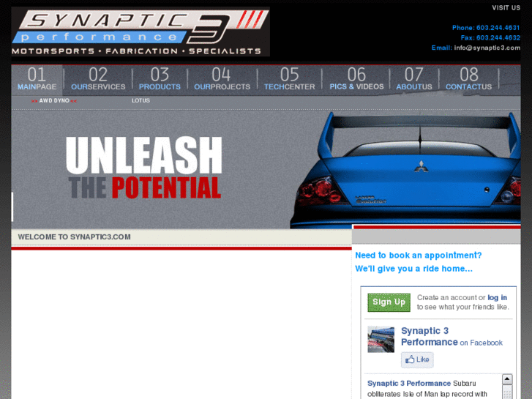The height and width of the screenshot is (399, 532).
Task: Open the 08 Contact Us page
Action: click(468, 79)
